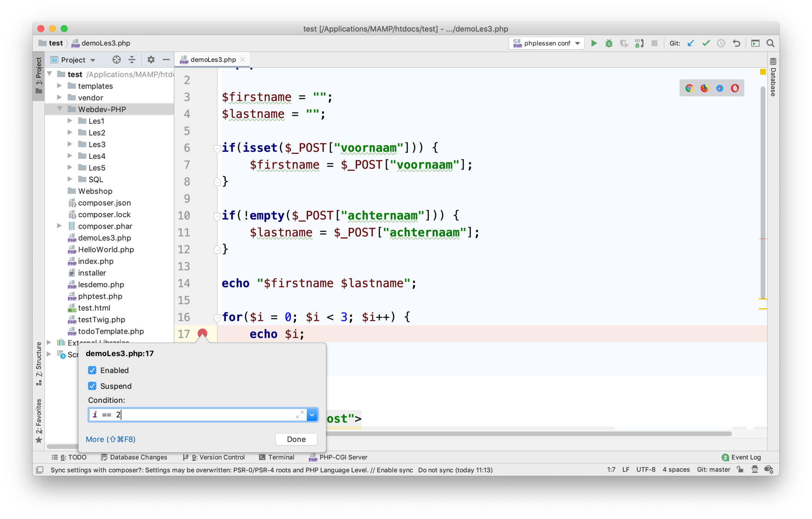This screenshot has height=519, width=812.
Task: Click the Done button
Action: [x=296, y=439]
